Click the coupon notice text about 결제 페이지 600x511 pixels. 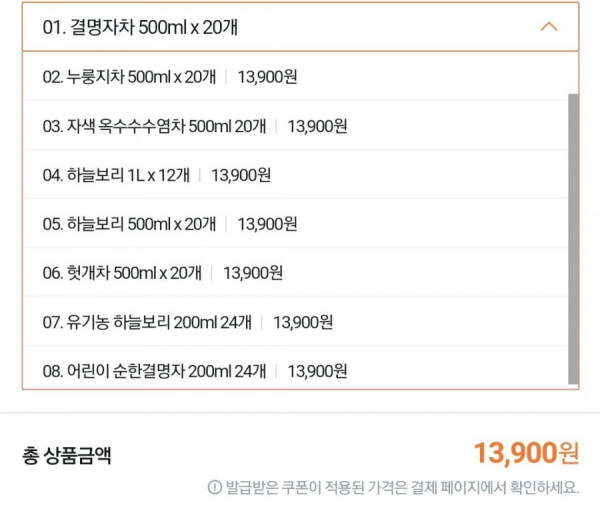click(x=402, y=487)
